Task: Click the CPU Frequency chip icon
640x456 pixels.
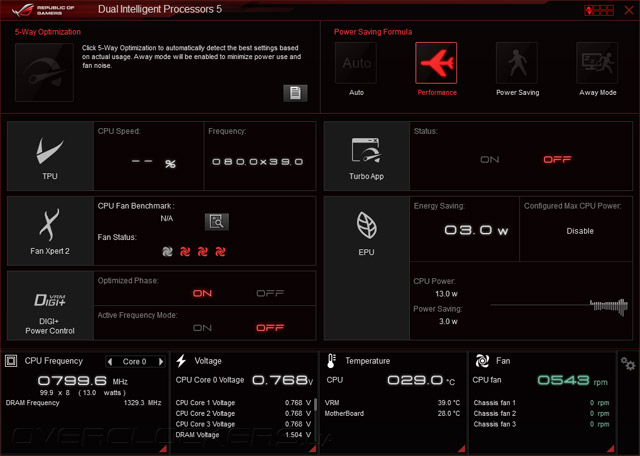Action: pyautogui.click(x=11, y=361)
